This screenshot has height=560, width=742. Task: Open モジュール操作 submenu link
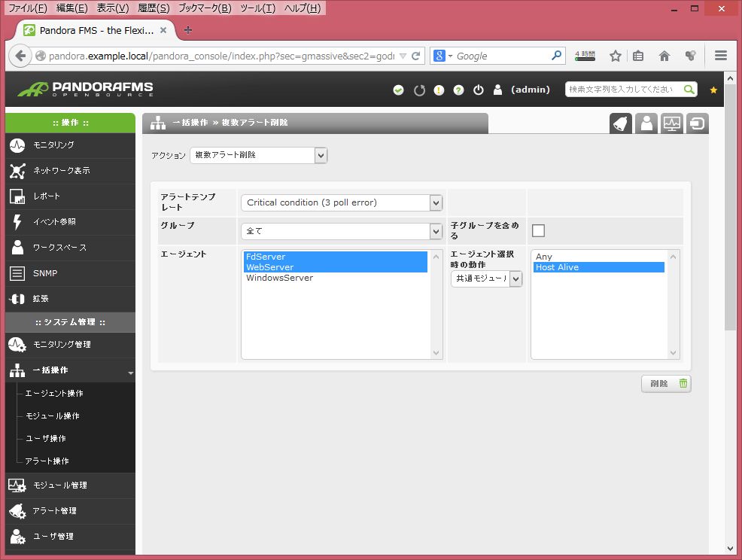tap(53, 415)
